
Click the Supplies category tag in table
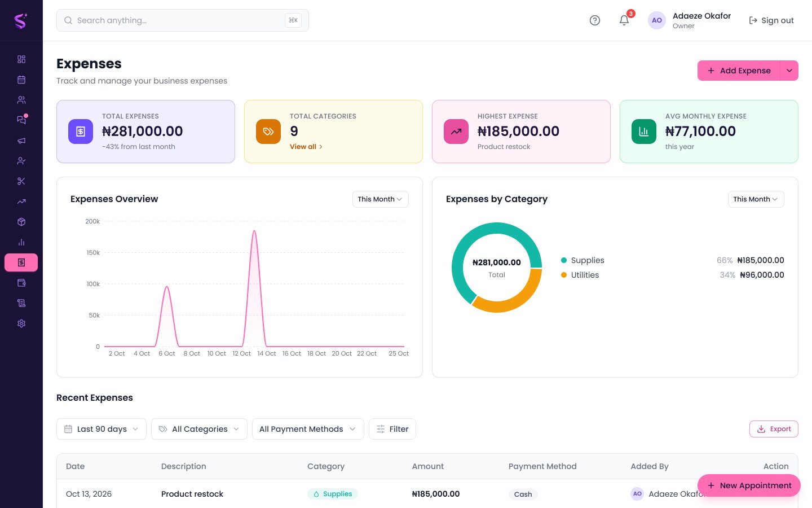coord(333,494)
